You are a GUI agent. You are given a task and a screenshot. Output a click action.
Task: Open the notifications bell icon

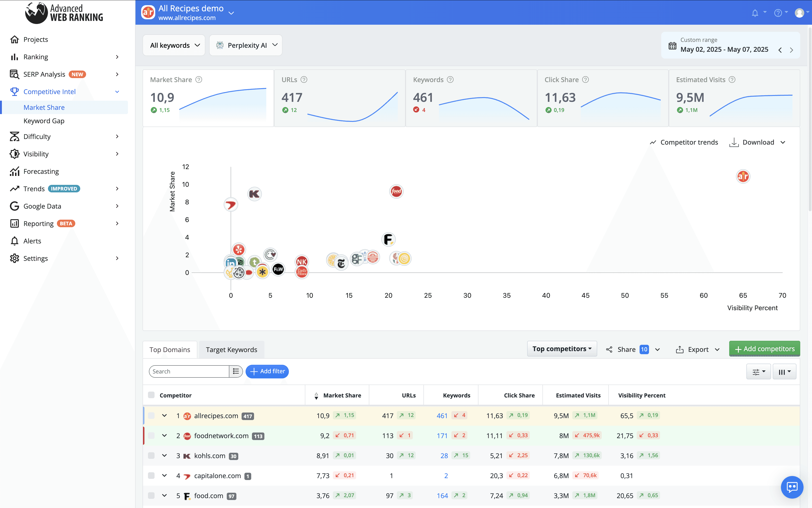(x=755, y=13)
